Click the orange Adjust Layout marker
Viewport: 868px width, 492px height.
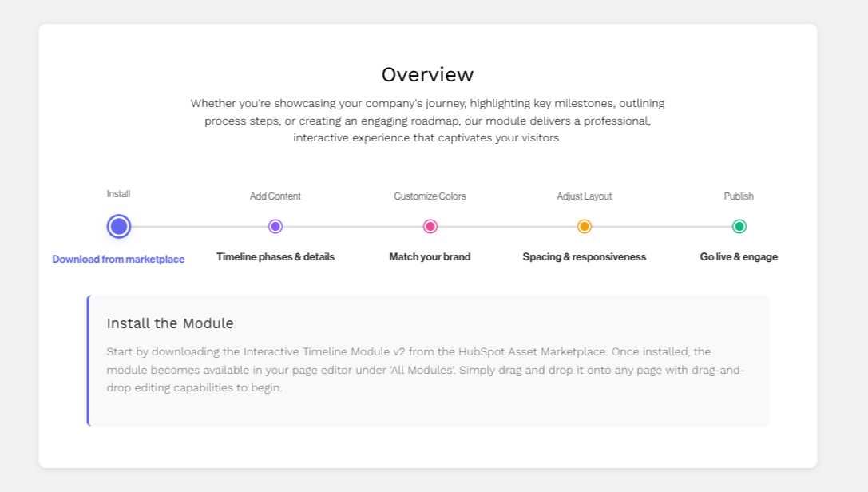coord(584,226)
